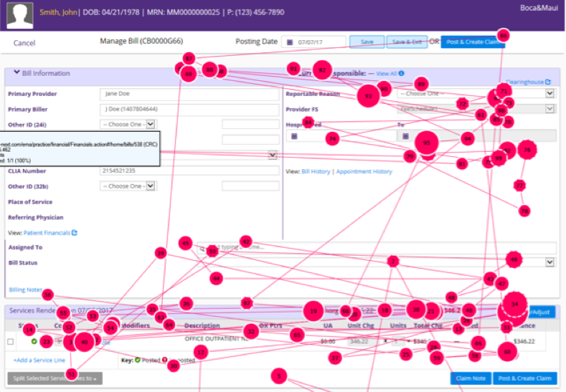This screenshot has height=392, width=566.
Task: Open the Hospitalized To-date calendar icon
Action: [x=405, y=136]
